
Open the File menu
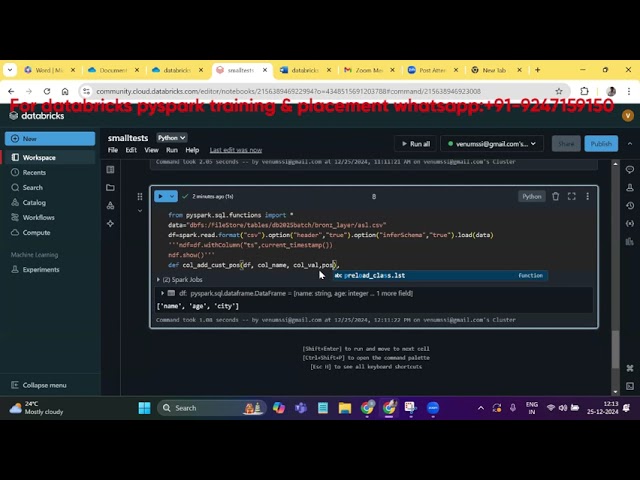(x=113, y=150)
